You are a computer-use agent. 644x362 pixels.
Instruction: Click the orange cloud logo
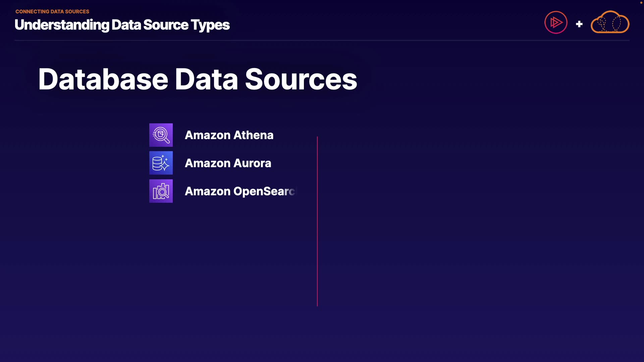pos(610,22)
